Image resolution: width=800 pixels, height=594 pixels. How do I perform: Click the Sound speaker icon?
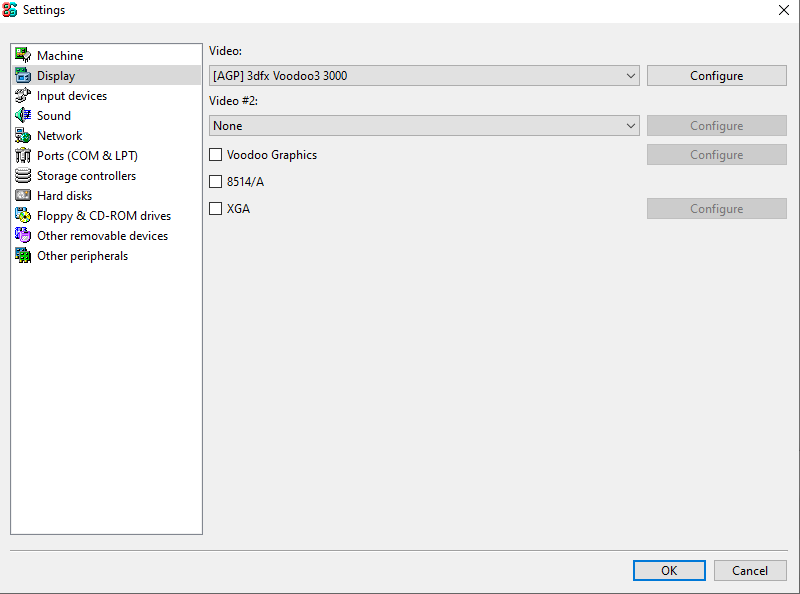pos(23,115)
